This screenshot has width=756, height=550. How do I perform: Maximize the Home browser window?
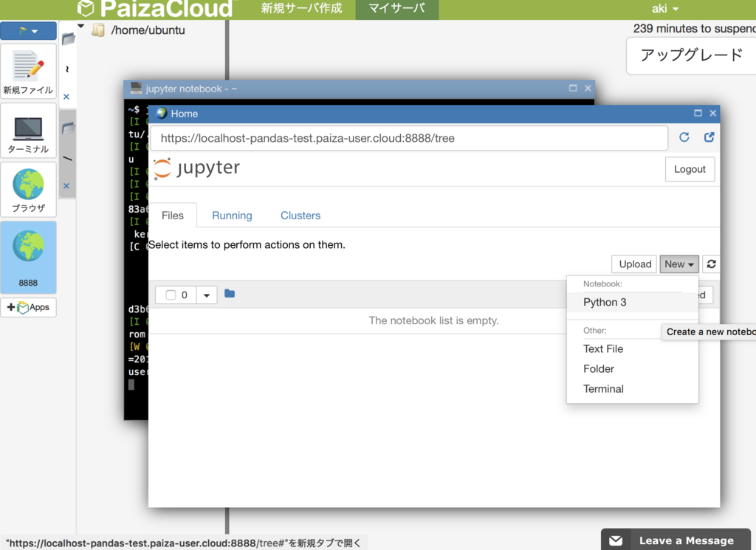(x=698, y=113)
